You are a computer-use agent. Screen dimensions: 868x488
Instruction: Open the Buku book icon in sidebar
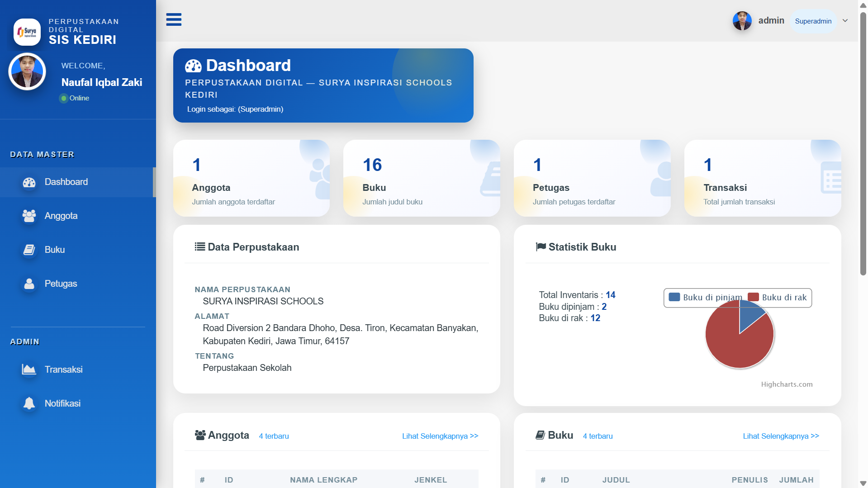[x=28, y=249]
